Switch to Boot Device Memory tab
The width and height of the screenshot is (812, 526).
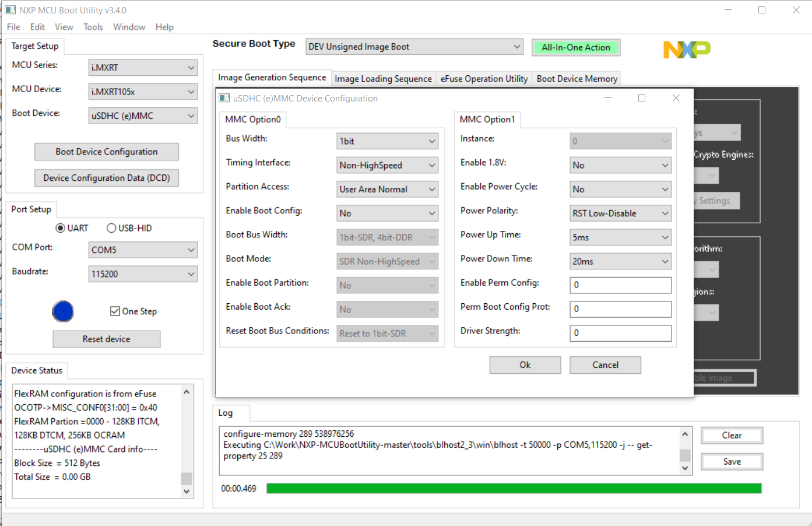click(x=577, y=79)
